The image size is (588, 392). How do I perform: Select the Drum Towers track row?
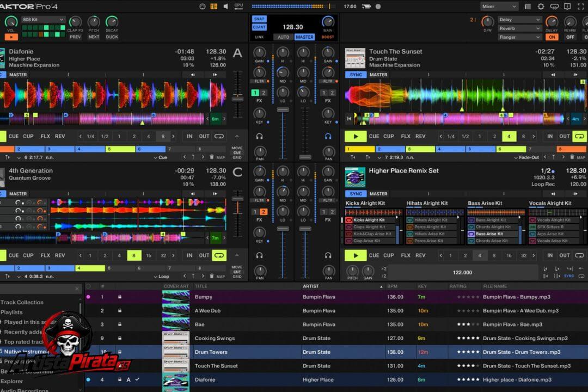pos(336,352)
